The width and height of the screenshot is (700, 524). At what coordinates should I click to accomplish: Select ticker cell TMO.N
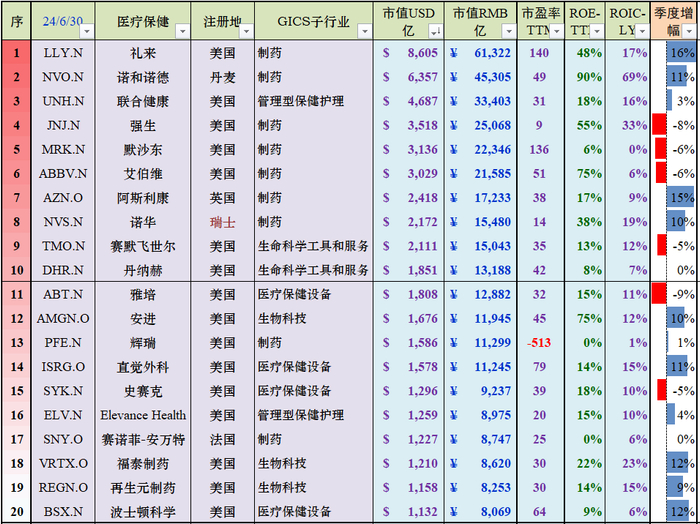tap(63, 245)
